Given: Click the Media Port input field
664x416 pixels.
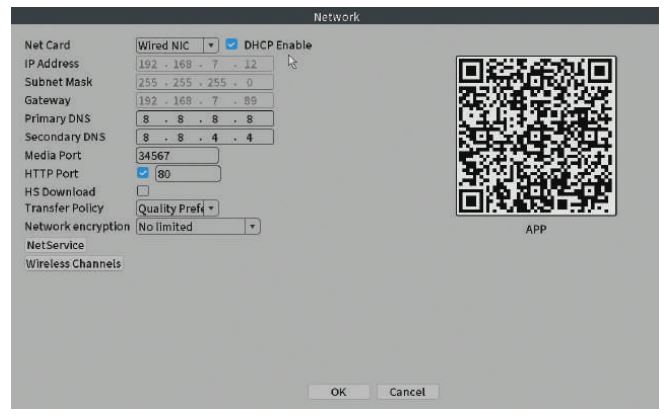Looking at the screenshot, I should pyautogui.click(x=176, y=155).
